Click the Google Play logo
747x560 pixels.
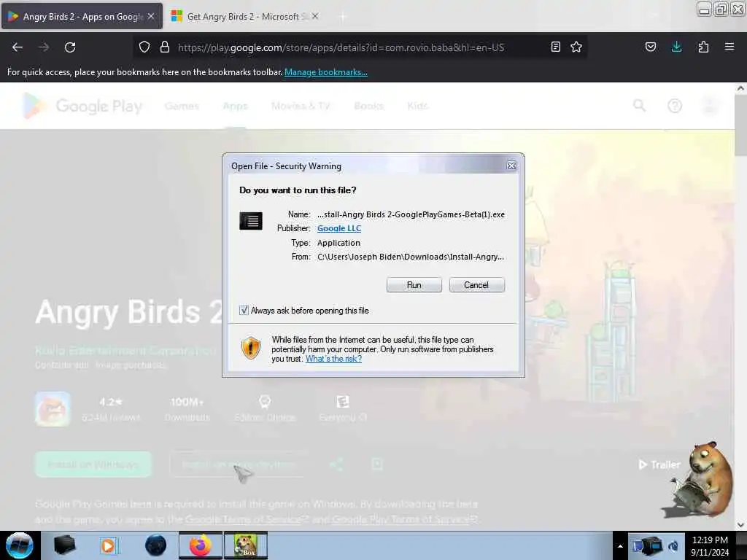pyautogui.click(x=82, y=106)
